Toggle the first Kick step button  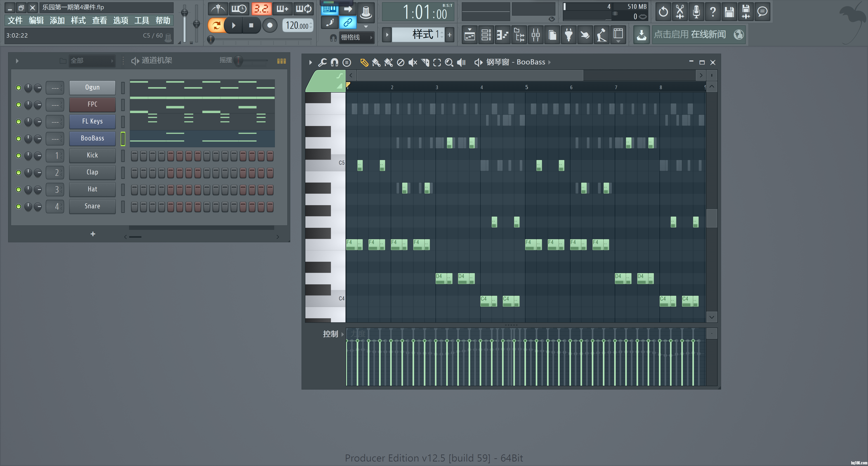[x=134, y=156]
